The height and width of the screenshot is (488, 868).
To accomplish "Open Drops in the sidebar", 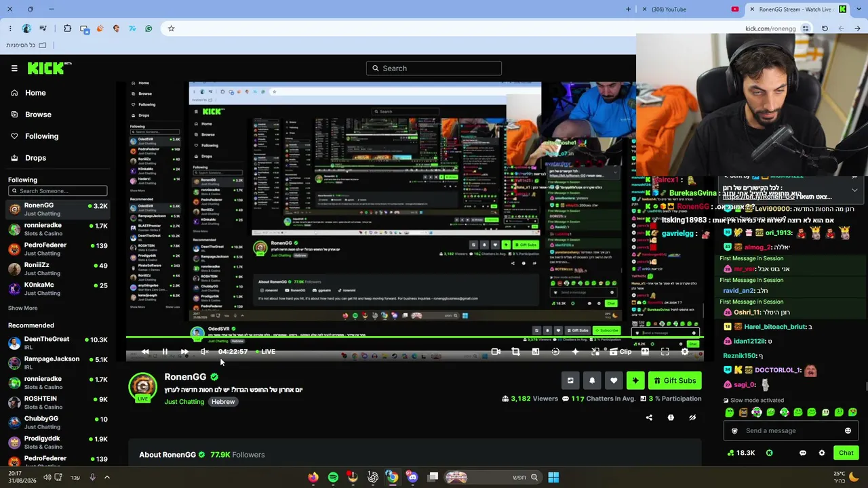I will [x=35, y=158].
